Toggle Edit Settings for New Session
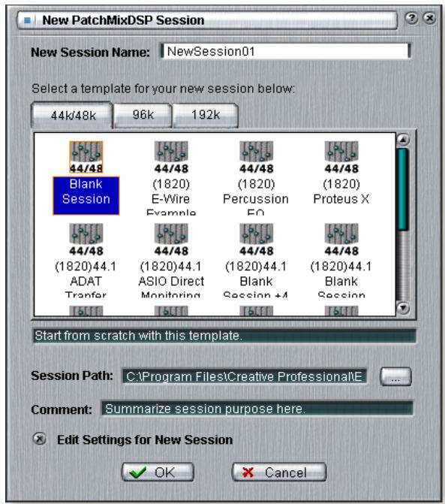 click(x=40, y=439)
